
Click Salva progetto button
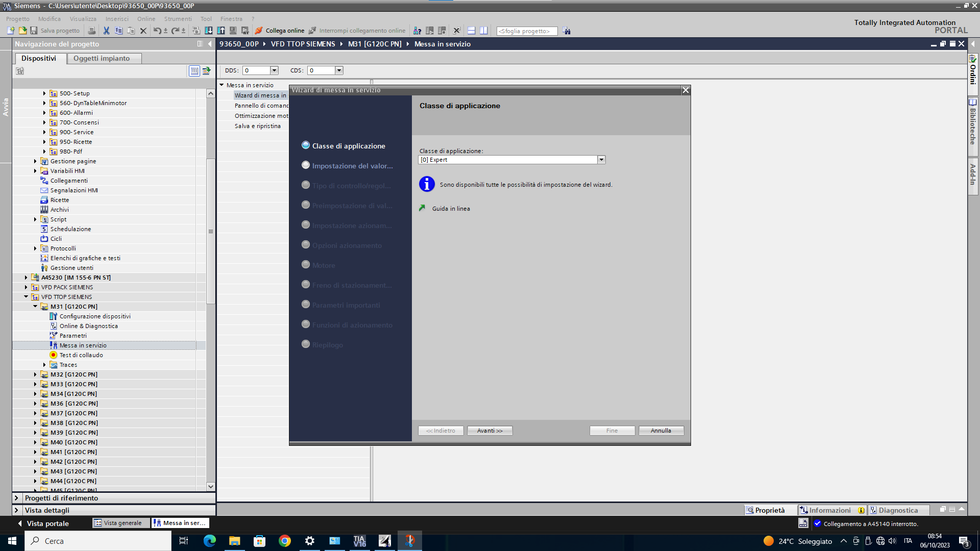point(55,31)
